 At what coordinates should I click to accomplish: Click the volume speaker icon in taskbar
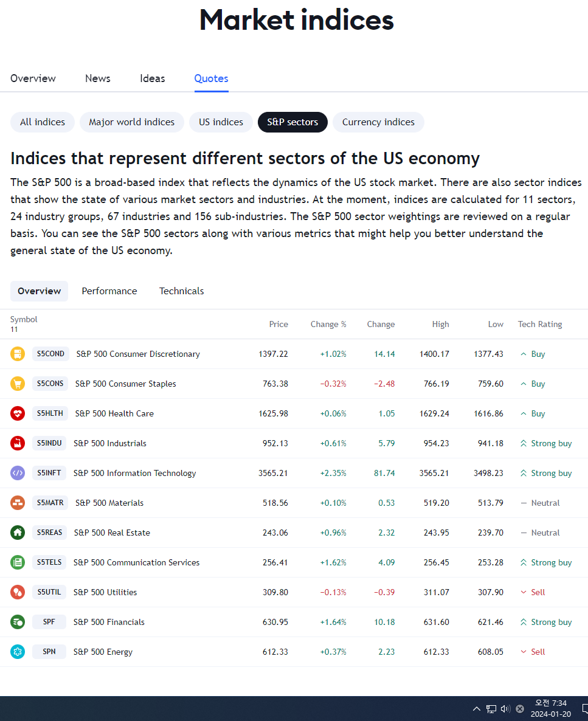click(x=505, y=709)
